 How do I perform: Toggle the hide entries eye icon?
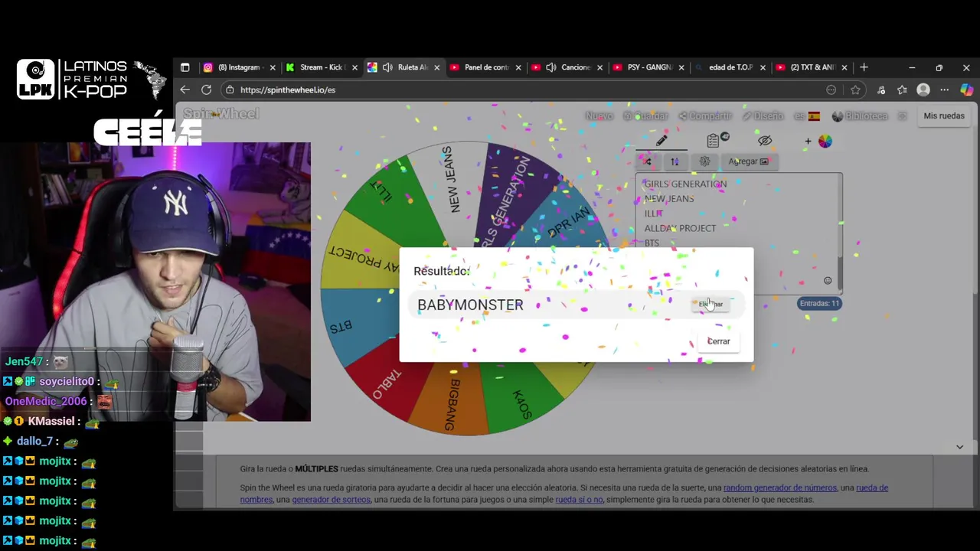pos(764,141)
